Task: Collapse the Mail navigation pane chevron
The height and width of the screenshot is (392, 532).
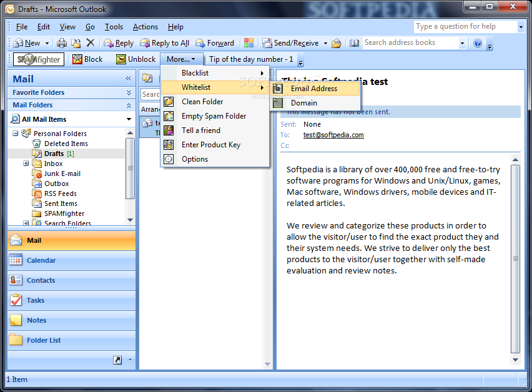Action: [x=128, y=79]
